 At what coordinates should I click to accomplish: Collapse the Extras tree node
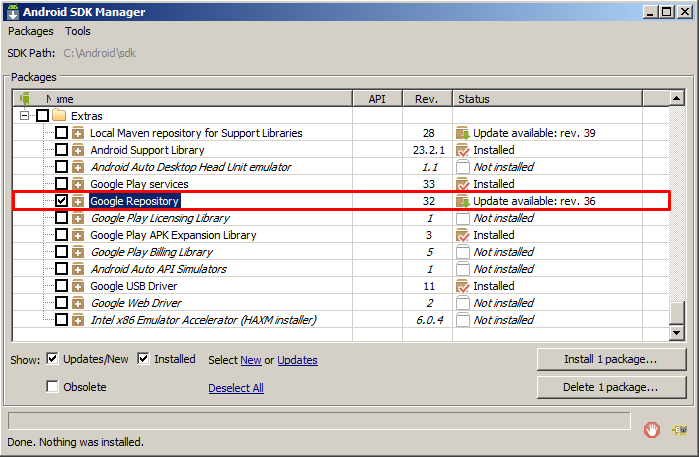click(x=25, y=116)
